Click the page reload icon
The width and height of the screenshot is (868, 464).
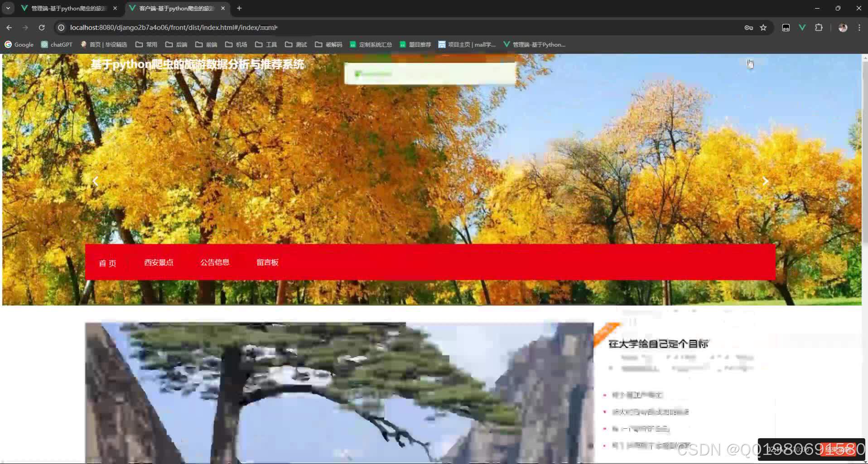point(42,27)
